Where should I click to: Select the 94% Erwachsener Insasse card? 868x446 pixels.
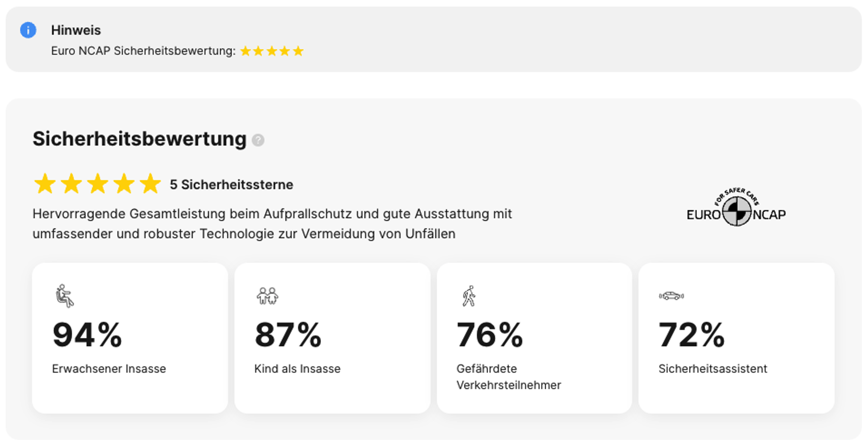pyautogui.click(x=130, y=338)
